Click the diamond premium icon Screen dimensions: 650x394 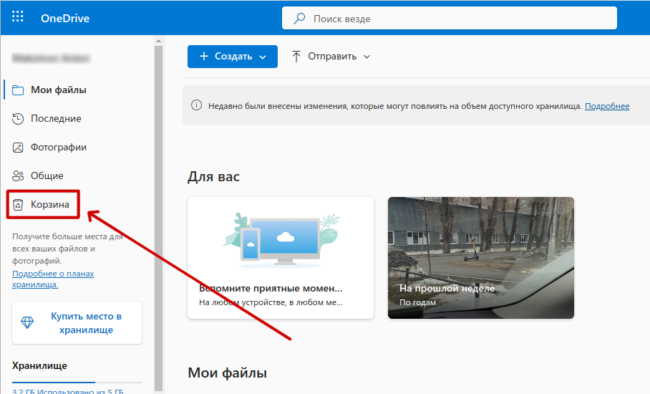[x=27, y=322]
